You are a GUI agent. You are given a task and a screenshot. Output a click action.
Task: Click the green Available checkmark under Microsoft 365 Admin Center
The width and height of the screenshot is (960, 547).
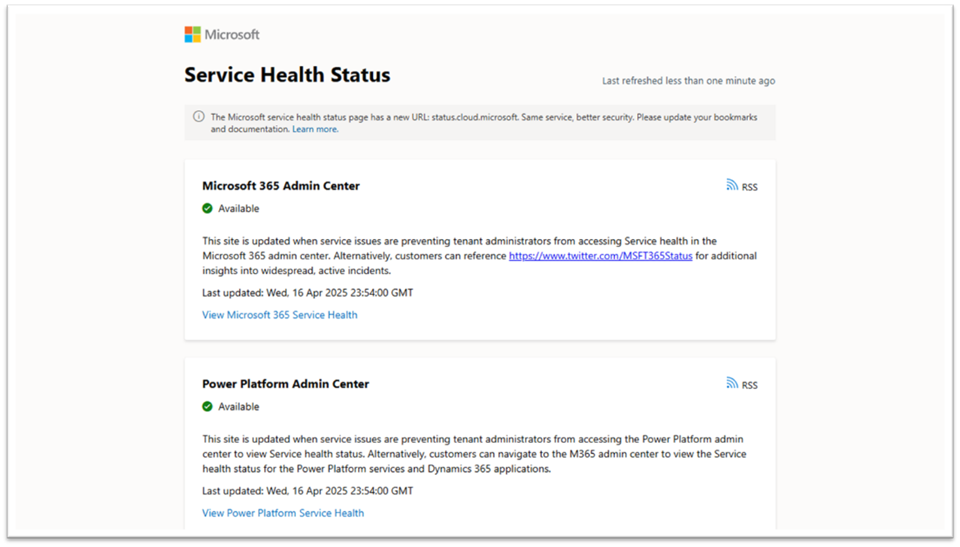pos(208,208)
